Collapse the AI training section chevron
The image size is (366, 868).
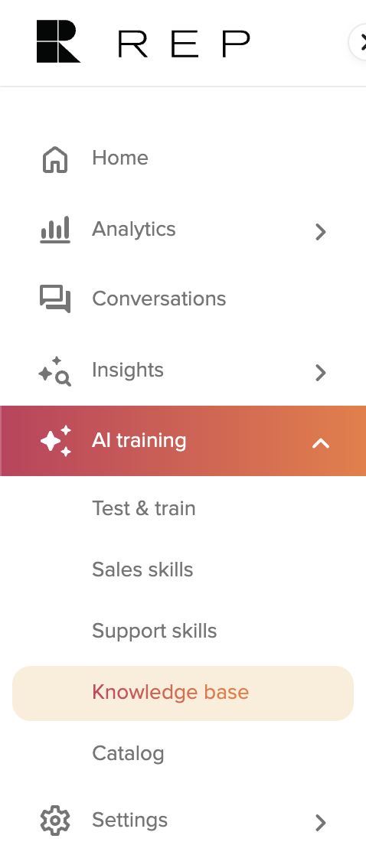click(321, 443)
